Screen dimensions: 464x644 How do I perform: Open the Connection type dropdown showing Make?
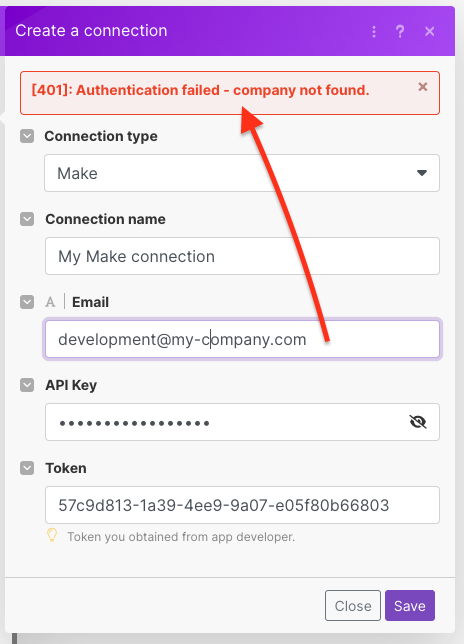(242, 173)
